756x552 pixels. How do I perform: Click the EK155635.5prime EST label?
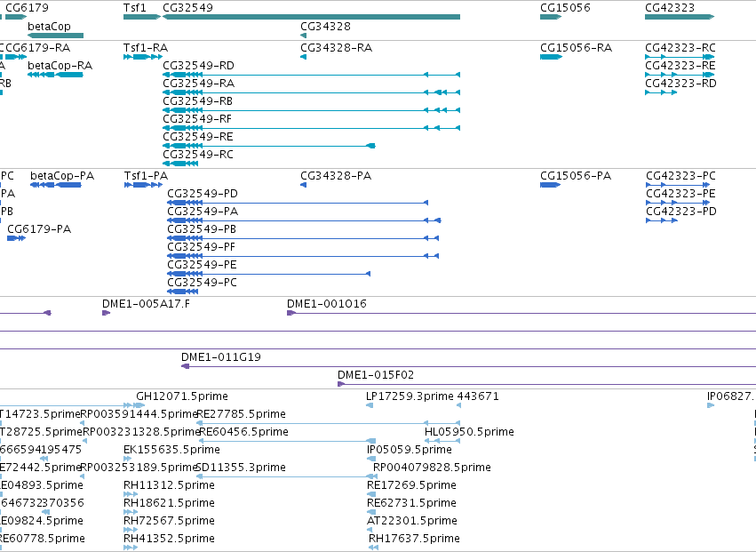click(171, 450)
